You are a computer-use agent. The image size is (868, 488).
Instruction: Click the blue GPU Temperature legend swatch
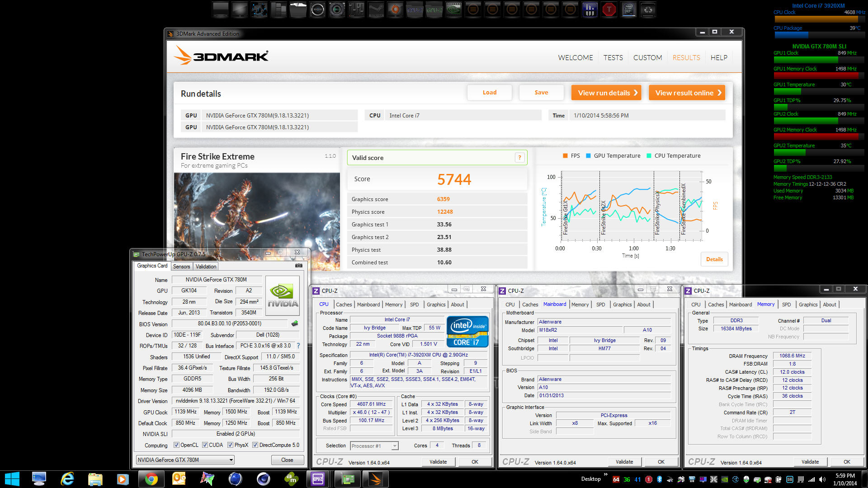tap(588, 156)
